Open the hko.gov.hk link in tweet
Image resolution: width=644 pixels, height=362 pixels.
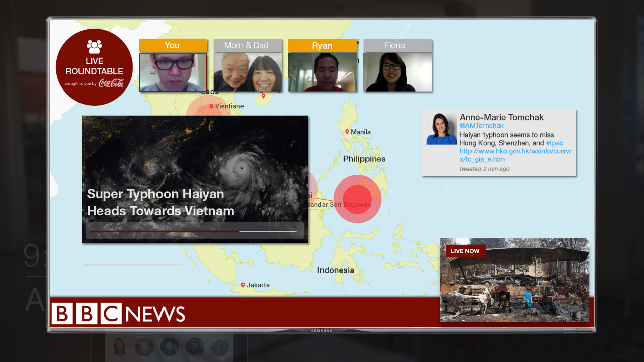[515, 155]
